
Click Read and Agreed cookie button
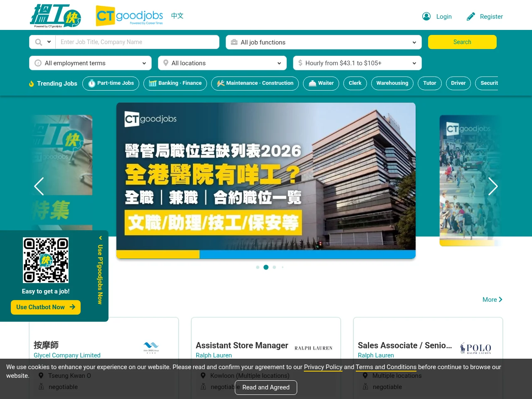pyautogui.click(x=266, y=387)
